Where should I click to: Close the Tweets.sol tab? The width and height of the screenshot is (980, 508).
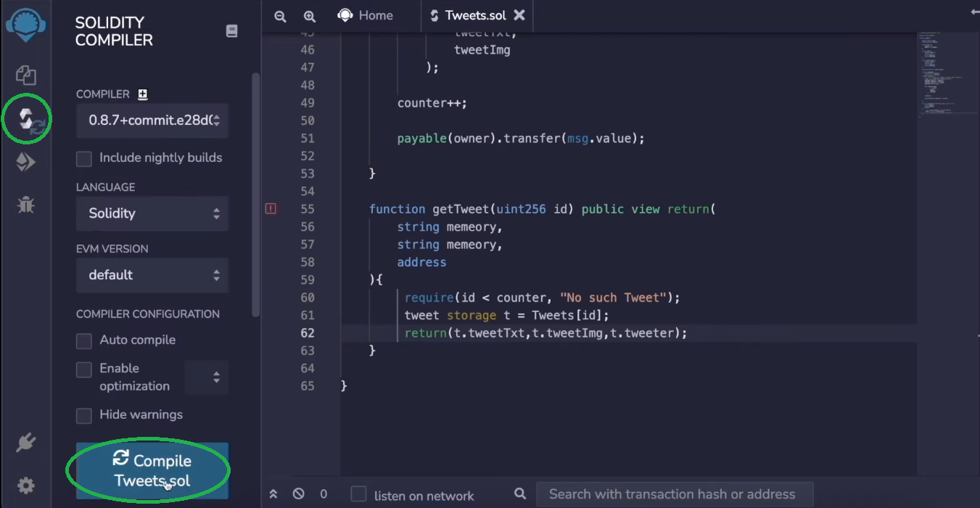coord(519,15)
